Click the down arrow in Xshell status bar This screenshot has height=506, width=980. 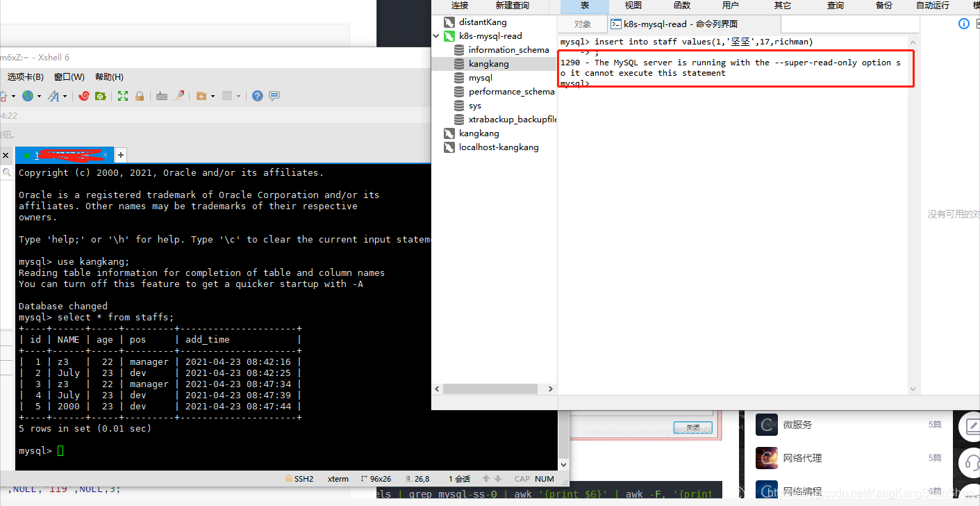coord(498,479)
